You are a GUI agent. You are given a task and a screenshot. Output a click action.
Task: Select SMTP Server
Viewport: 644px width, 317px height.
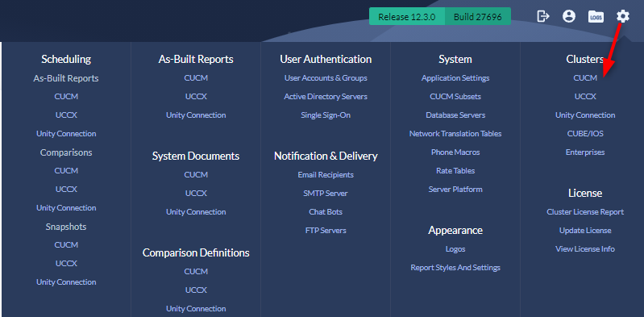(326, 193)
